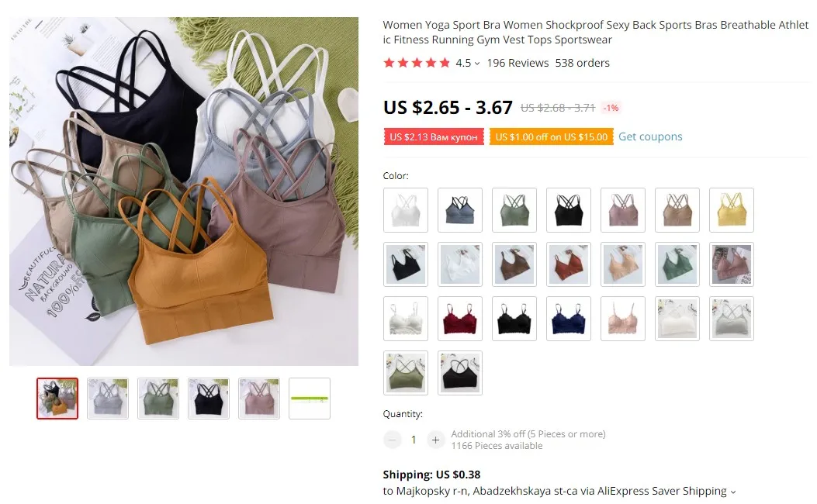Screen dimensions: 817x504
Task: Choose the dark red lace bra color
Action: point(460,319)
